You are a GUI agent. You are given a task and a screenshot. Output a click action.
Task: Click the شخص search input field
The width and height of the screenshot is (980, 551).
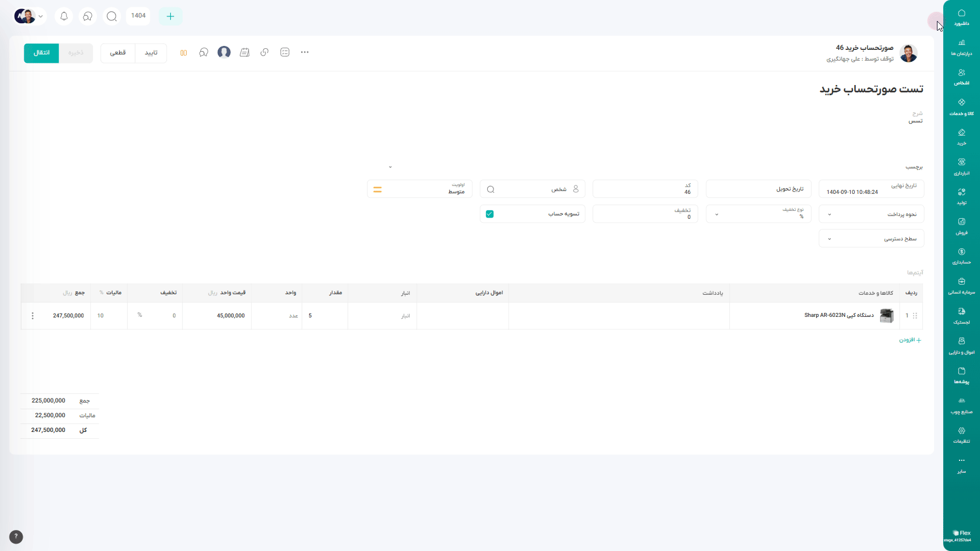click(x=532, y=189)
